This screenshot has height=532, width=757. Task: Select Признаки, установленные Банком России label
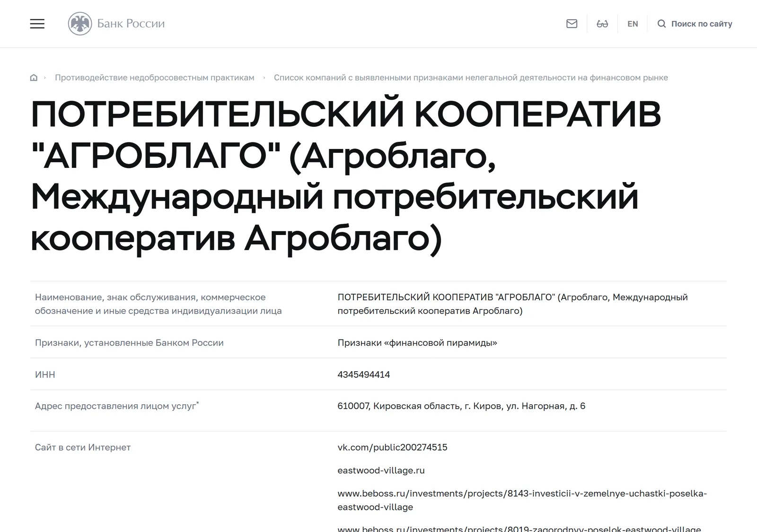click(x=129, y=343)
